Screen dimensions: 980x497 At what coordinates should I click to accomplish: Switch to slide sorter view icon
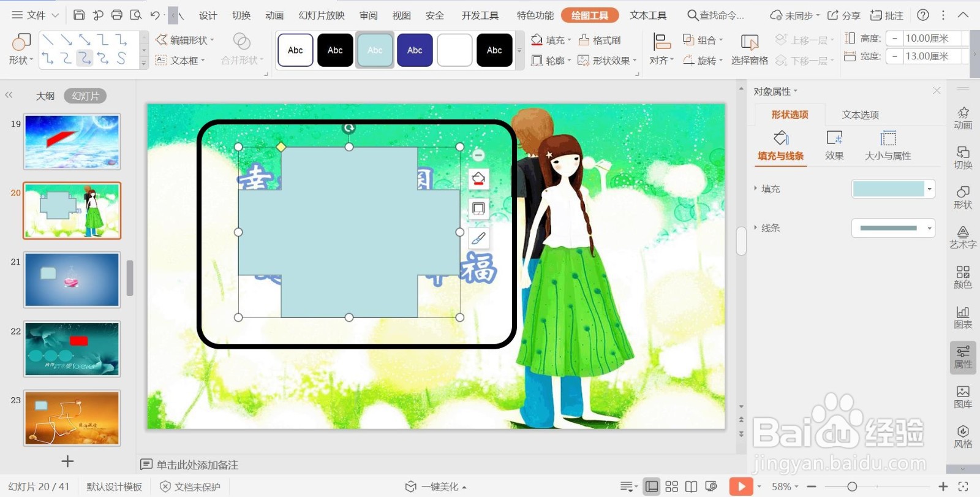pos(672,487)
